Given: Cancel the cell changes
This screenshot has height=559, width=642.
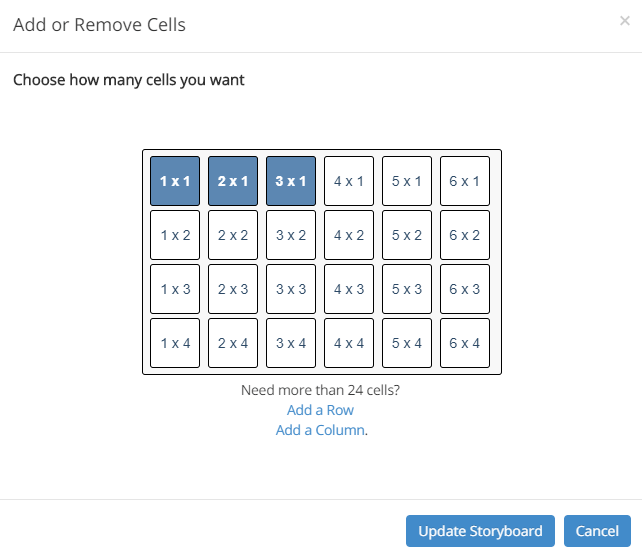Looking at the screenshot, I should click(597, 531).
